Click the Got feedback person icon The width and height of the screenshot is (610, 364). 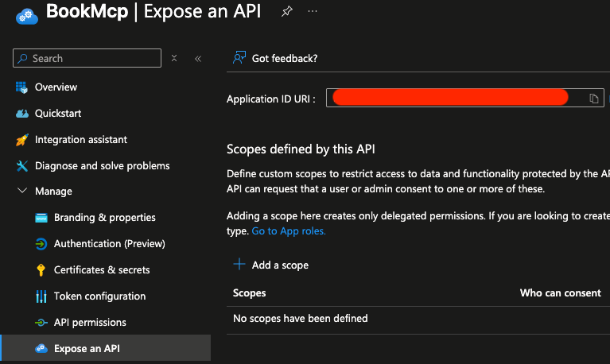[x=239, y=57]
